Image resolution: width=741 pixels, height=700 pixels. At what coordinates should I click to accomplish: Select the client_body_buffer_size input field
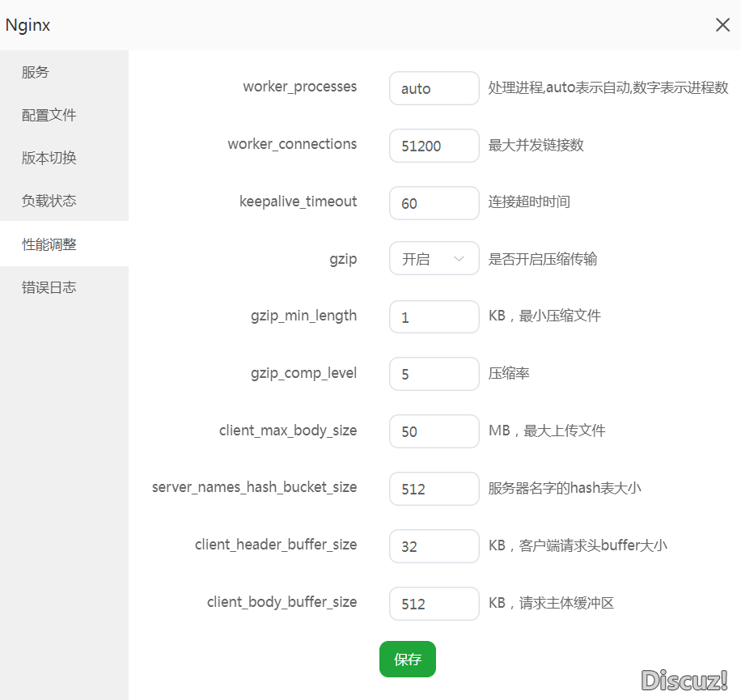click(434, 604)
